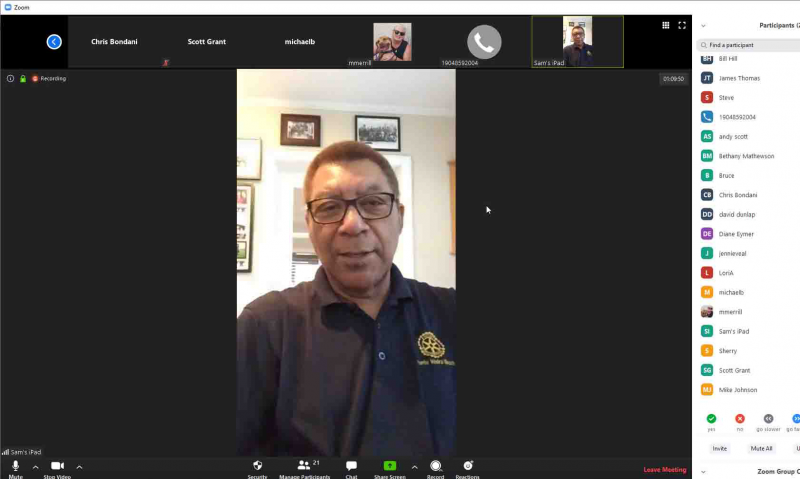Click Bethany Mathewson BM avatar
800x479 pixels.
coord(707,156)
